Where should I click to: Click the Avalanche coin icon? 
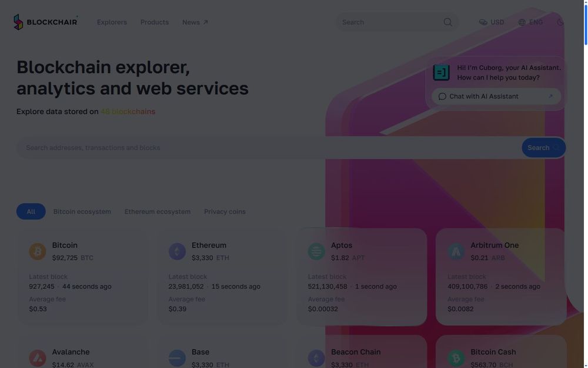point(38,358)
